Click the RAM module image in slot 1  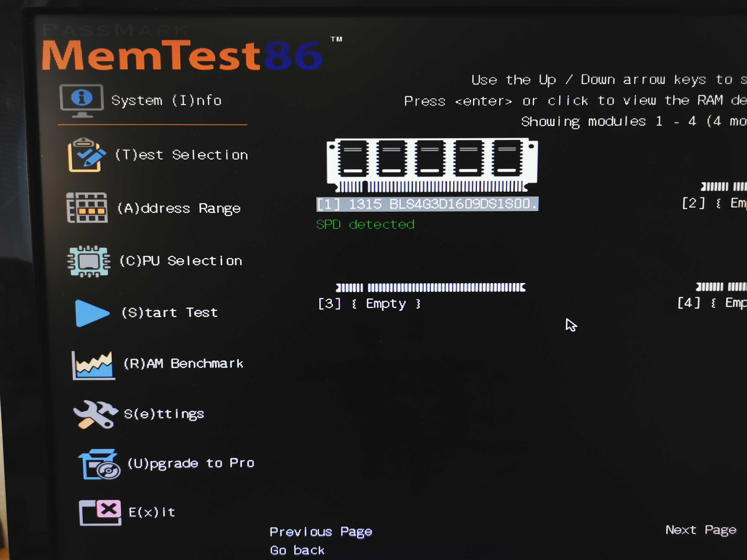click(x=432, y=165)
